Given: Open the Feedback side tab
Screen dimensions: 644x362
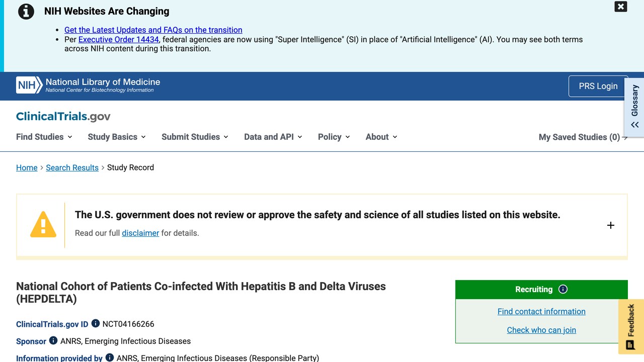Looking at the screenshot, I should point(631,327).
